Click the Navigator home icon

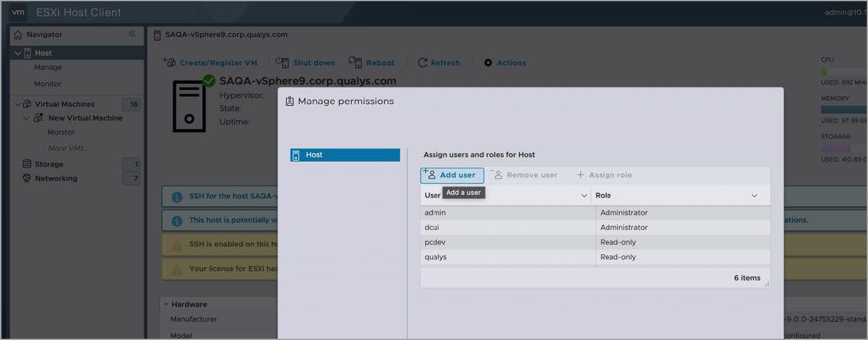(18, 35)
